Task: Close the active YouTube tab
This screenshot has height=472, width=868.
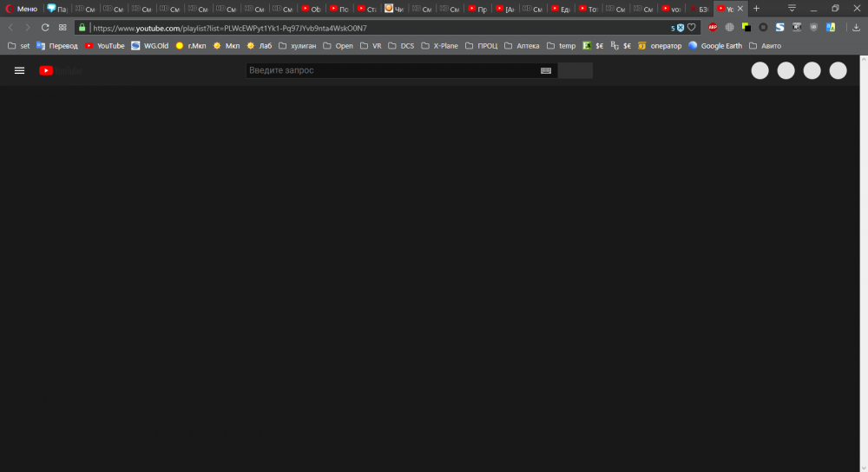Action: pos(740,9)
